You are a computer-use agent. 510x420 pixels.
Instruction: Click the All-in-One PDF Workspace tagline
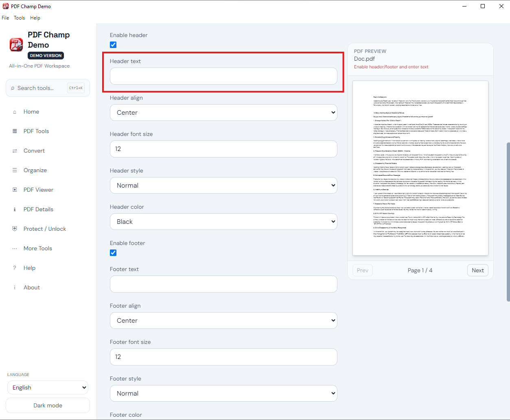coord(39,66)
